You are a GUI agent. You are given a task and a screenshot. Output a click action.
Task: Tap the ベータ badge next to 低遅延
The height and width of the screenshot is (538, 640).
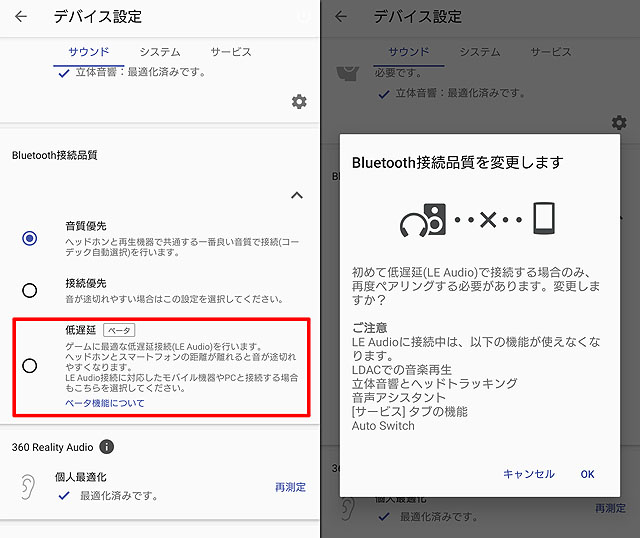click(119, 330)
